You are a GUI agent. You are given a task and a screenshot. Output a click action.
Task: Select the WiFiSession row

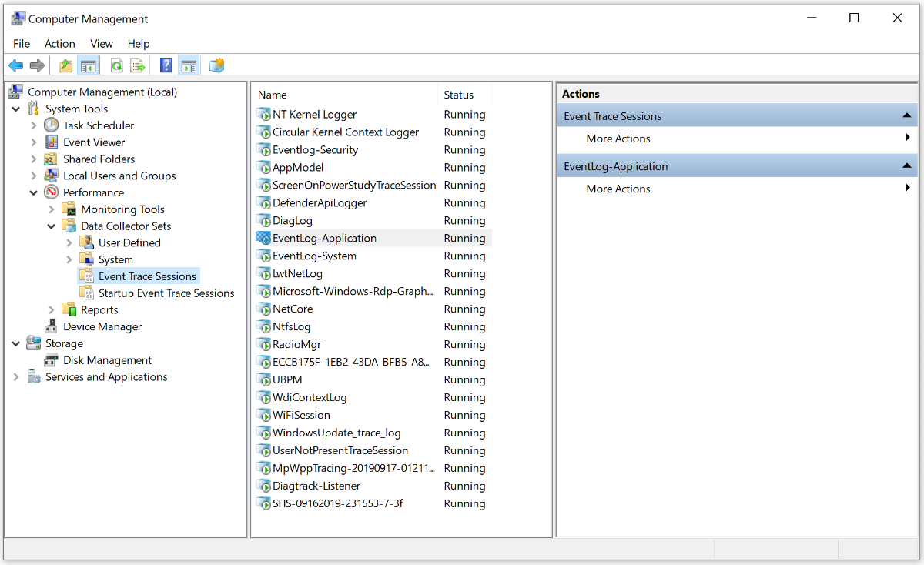[x=373, y=415]
